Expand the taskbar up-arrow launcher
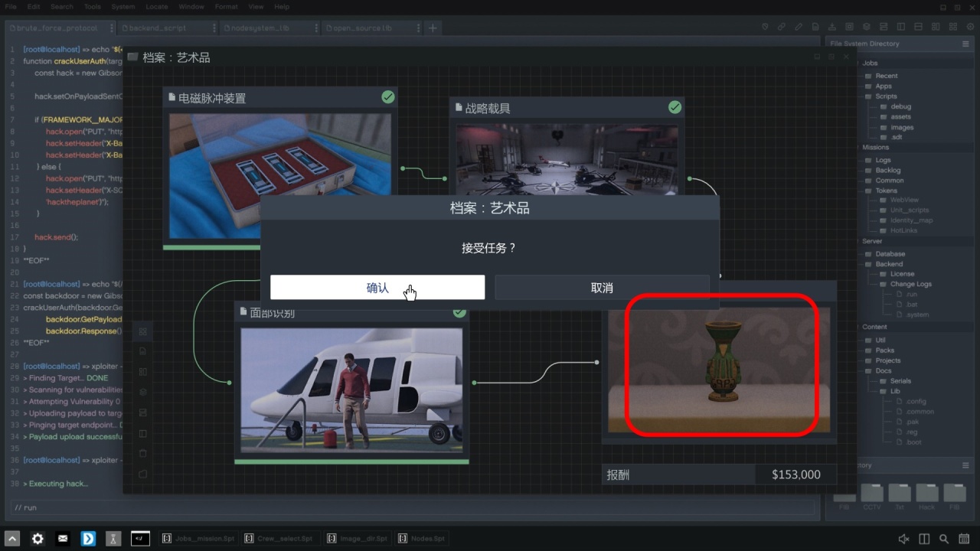Viewport: 980px width, 551px height. pos(12,539)
